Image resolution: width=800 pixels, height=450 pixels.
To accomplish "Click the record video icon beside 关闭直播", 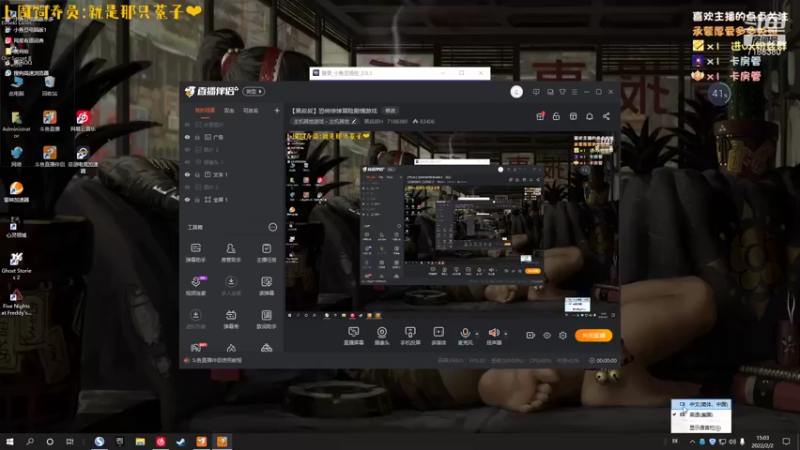I will coord(531,335).
